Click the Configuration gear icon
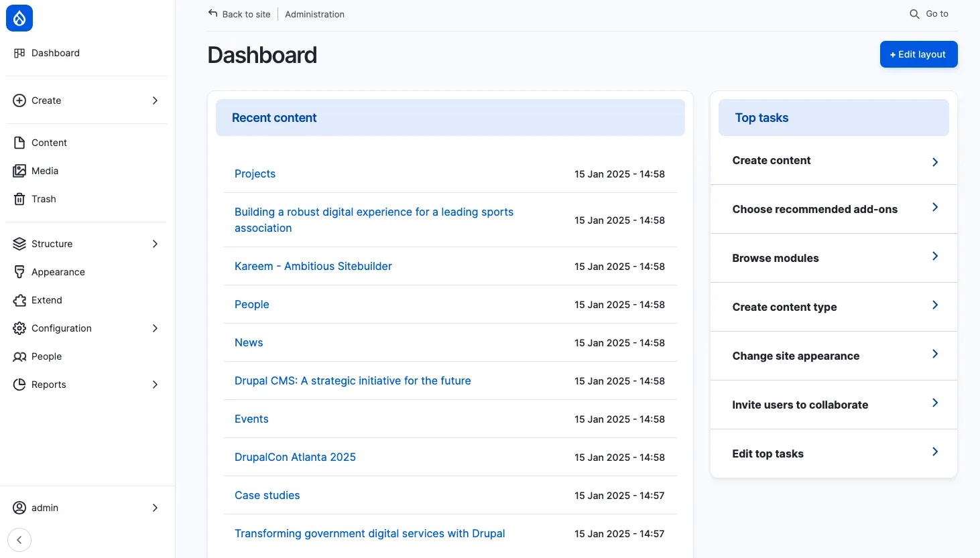 coord(19,328)
